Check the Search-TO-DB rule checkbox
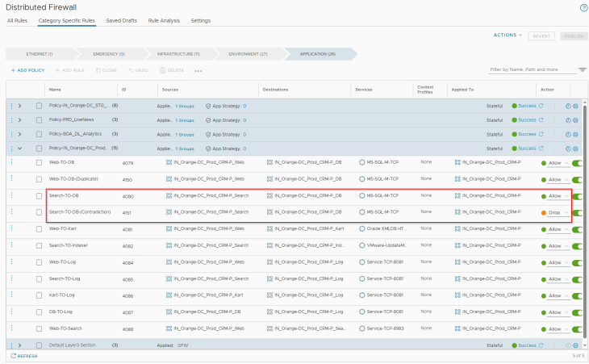This screenshot has width=589, height=364. 39,196
